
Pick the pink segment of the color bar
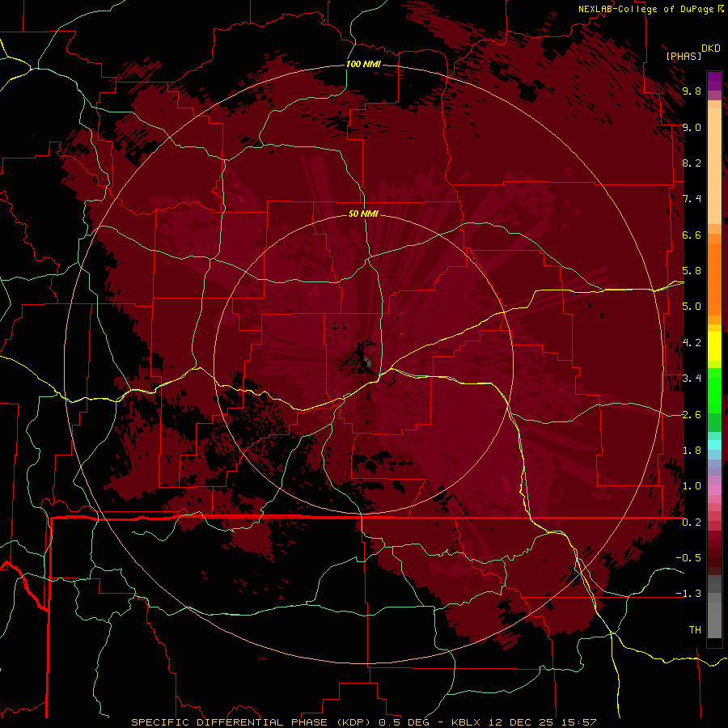click(714, 490)
